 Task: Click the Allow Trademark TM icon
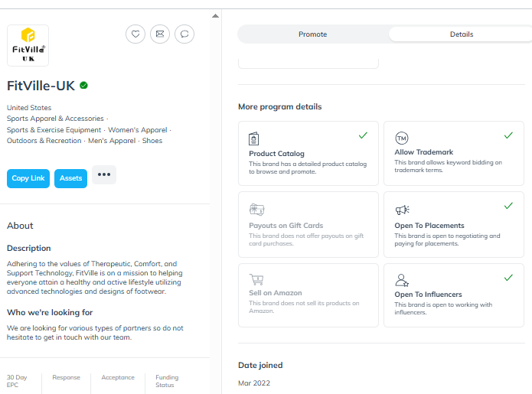point(402,138)
